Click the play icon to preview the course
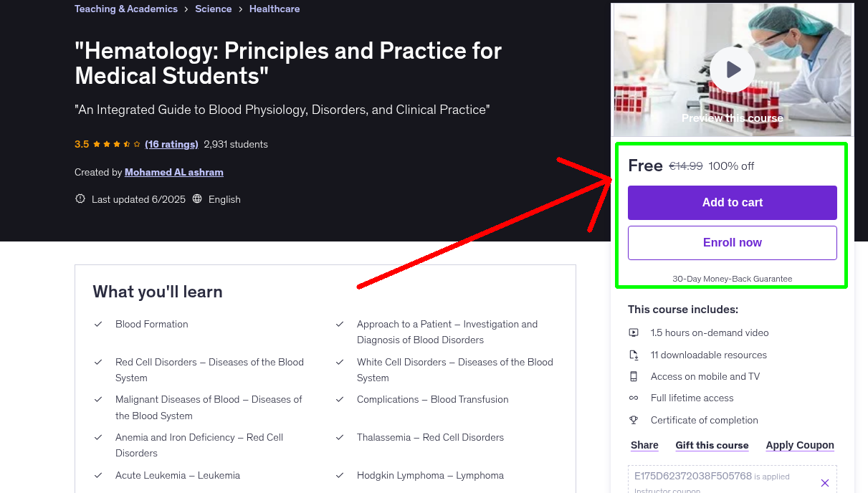The width and height of the screenshot is (868, 493). [x=732, y=70]
